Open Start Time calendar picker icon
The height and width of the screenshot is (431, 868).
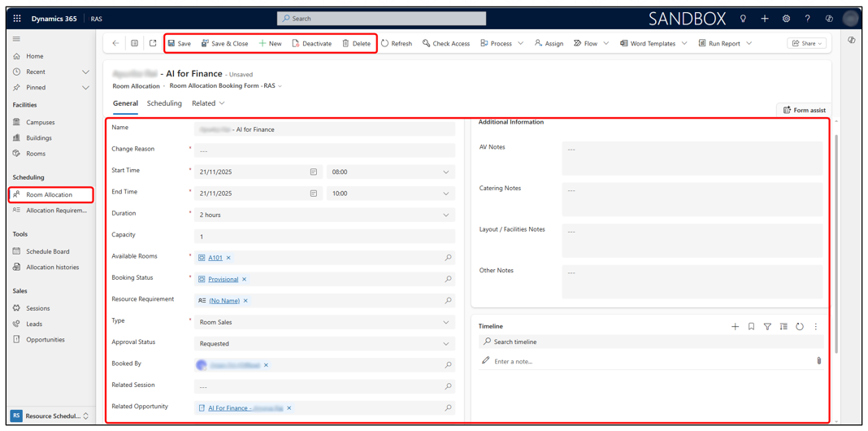pyautogui.click(x=314, y=172)
